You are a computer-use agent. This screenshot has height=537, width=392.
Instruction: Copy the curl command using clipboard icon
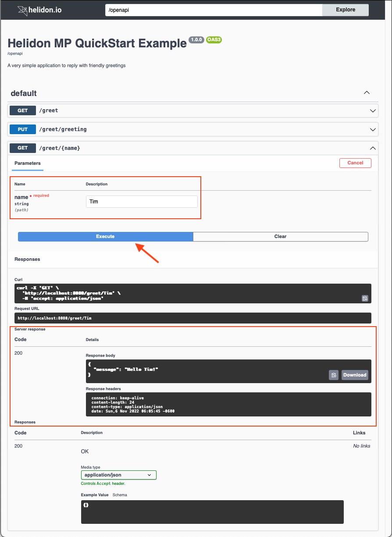pos(365,298)
